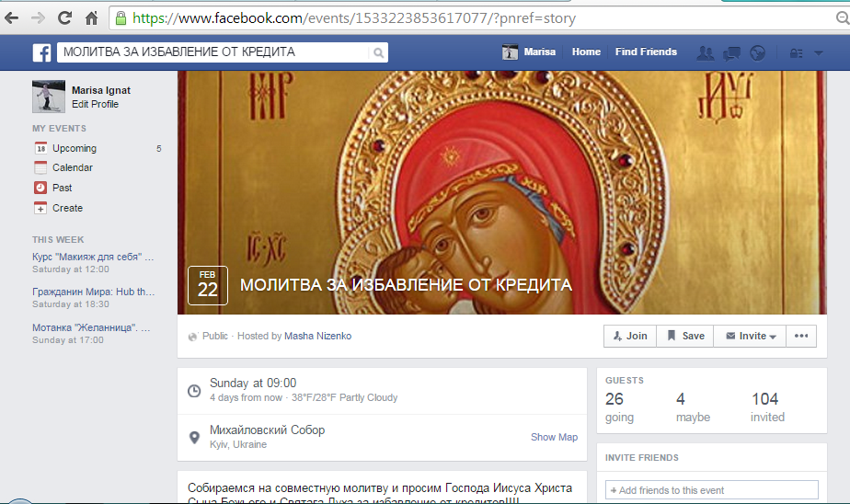Click the Upcoming calendar icon
The width and height of the screenshot is (850, 504).
coord(40,148)
